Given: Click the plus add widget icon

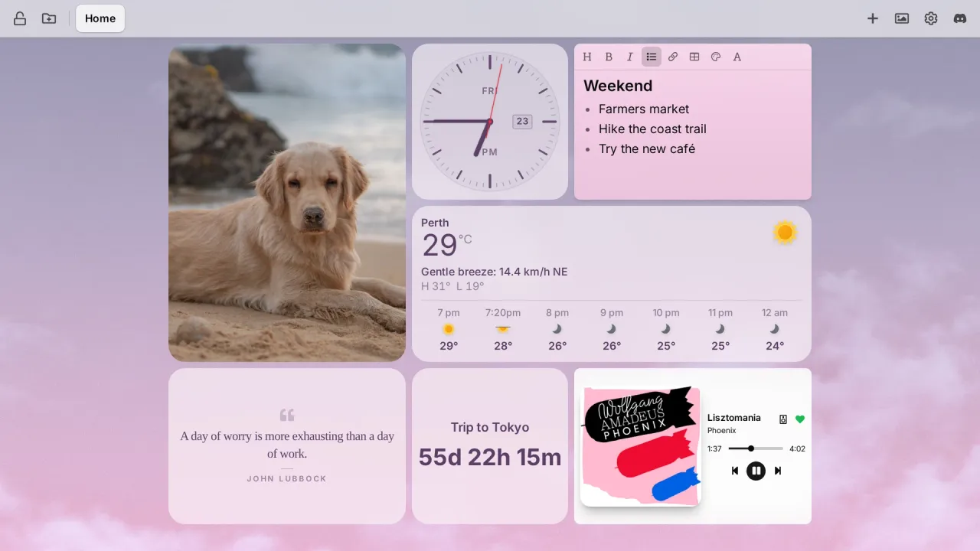Looking at the screenshot, I should pyautogui.click(x=873, y=18).
